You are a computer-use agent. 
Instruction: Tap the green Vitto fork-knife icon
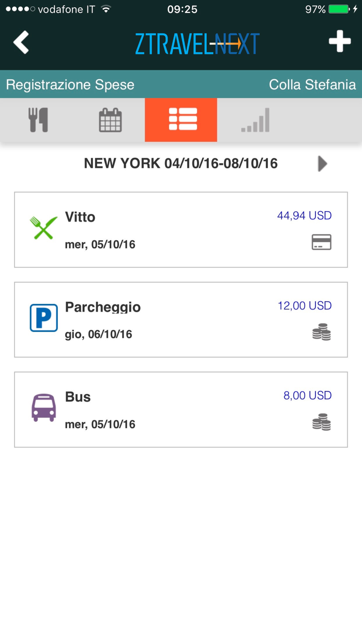pyautogui.click(x=43, y=228)
